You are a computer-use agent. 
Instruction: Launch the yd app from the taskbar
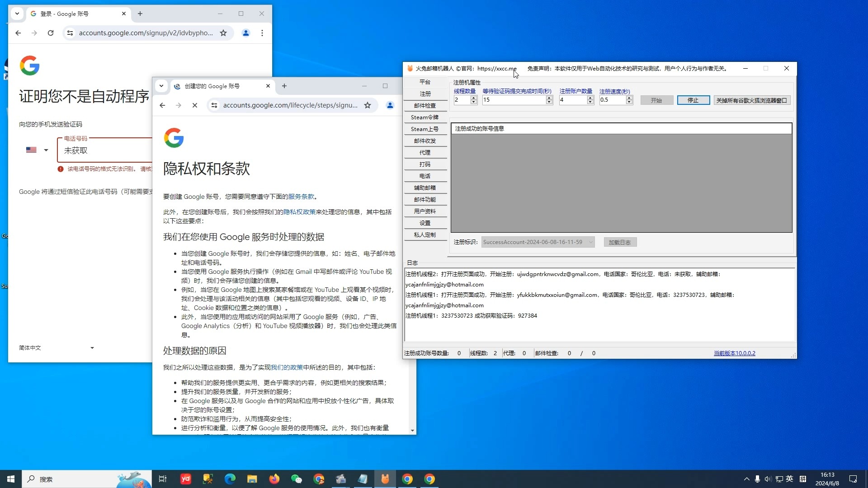[186, 479]
